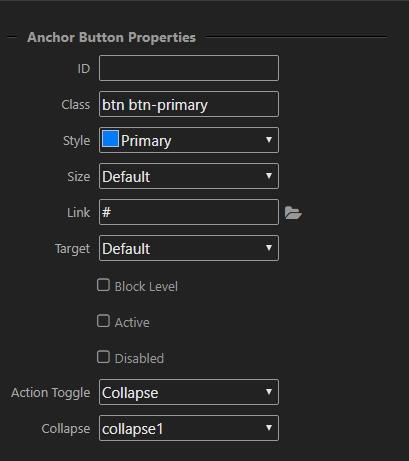Viewport: 409px width, 461px height.
Task: Click the Active label text
Action: click(x=132, y=323)
